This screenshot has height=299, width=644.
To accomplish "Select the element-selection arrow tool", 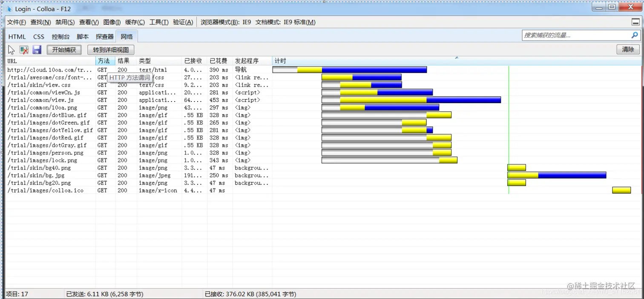I will coord(11,49).
